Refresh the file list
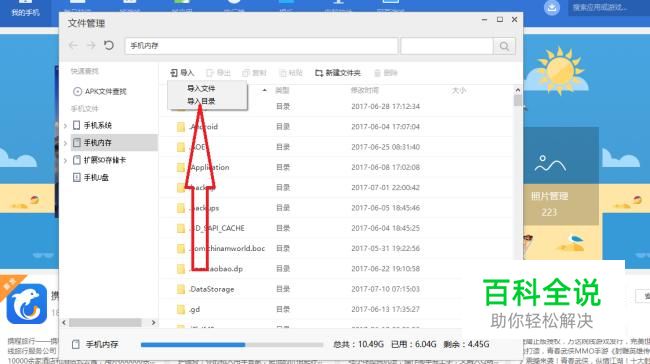The image size is (650, 364). pos(109,45)
